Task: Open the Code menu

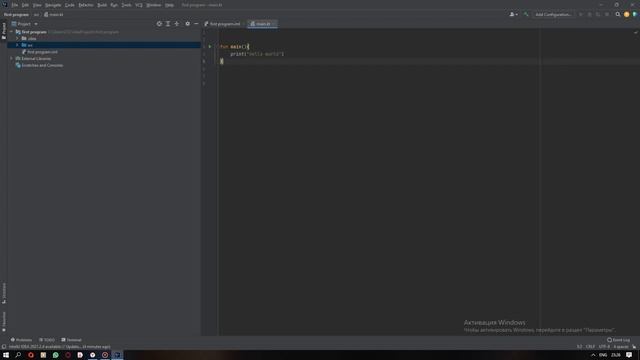Action: [70, 5]
